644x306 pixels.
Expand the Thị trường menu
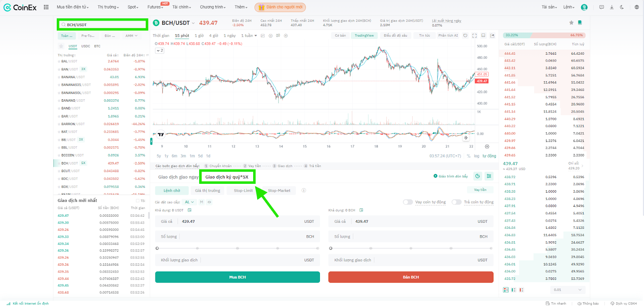(x=108, y=7)
